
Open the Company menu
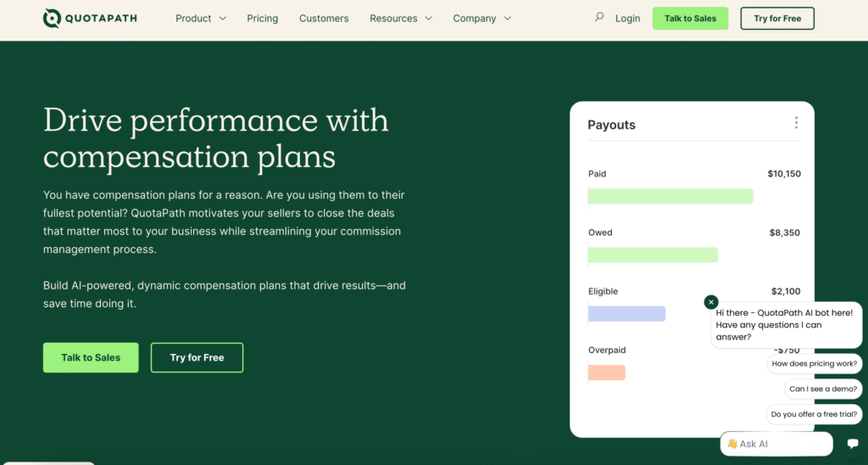475,19
